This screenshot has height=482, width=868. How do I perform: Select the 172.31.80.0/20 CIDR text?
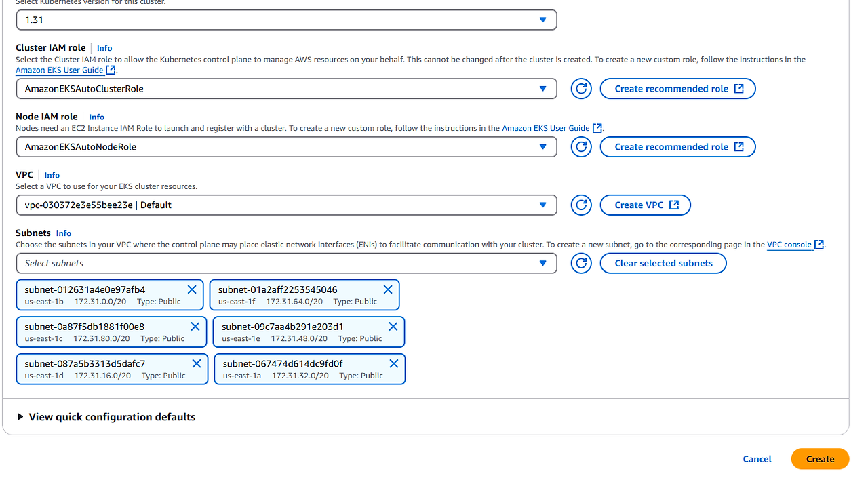[x=102, y=338]
